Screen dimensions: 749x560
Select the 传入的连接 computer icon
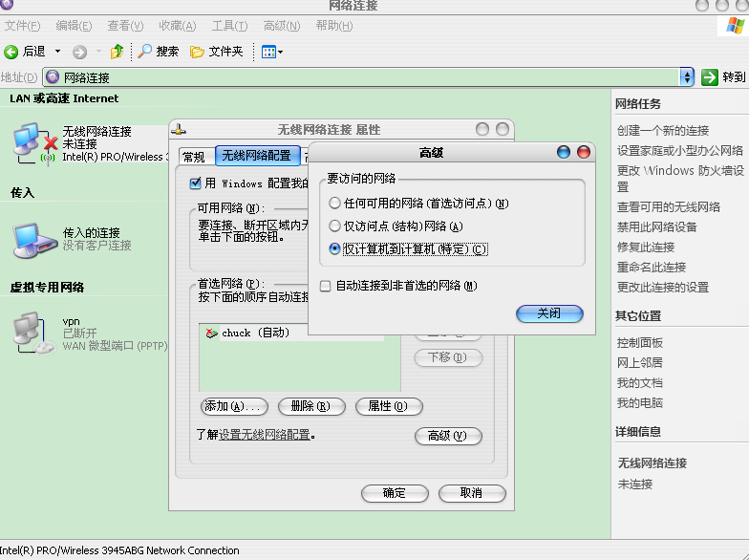[x=34, y=241]
